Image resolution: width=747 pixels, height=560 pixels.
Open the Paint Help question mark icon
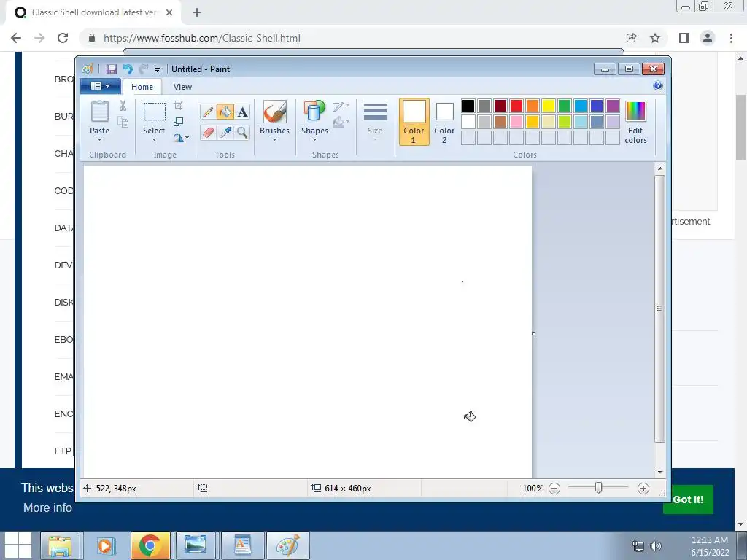click(x=658, y=86)
